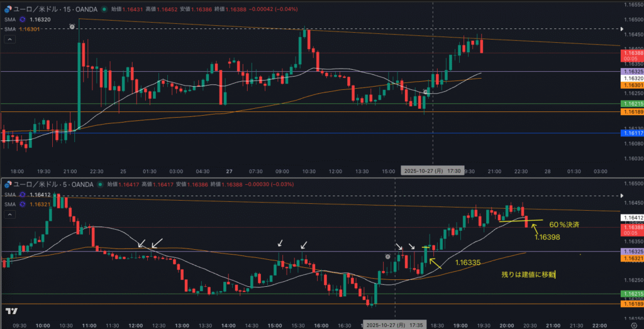Click the green 1.16215 price label in upper chart

click(x=631, y=104)
